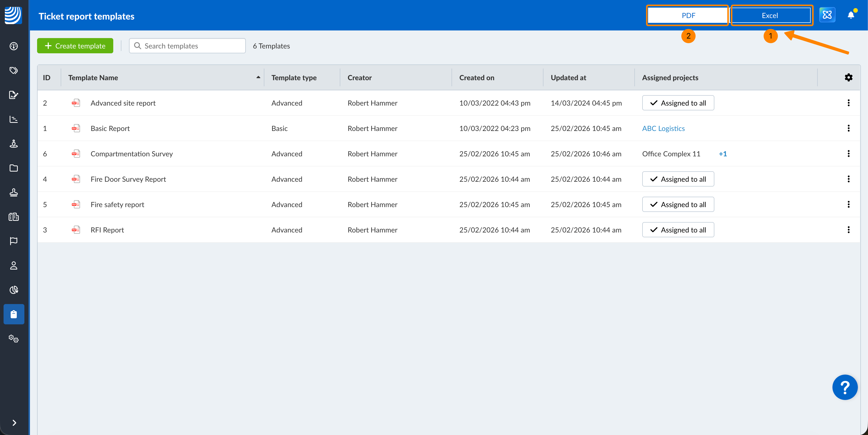Image resolution: width=868 pixels, height=435 pixels.
Task: Open the folder icon in sidebar
Action: click(13, 168)
